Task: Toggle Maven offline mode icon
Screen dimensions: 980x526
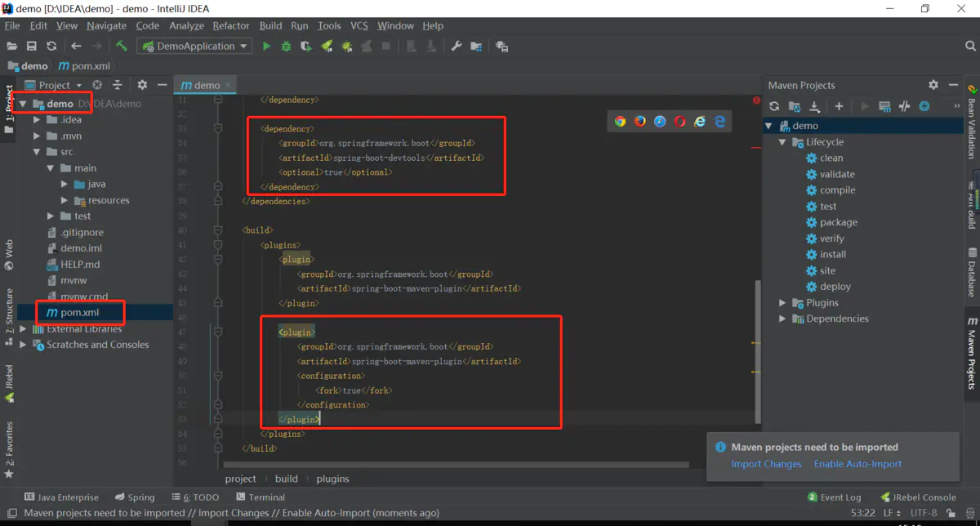Action: click(904, 106)
